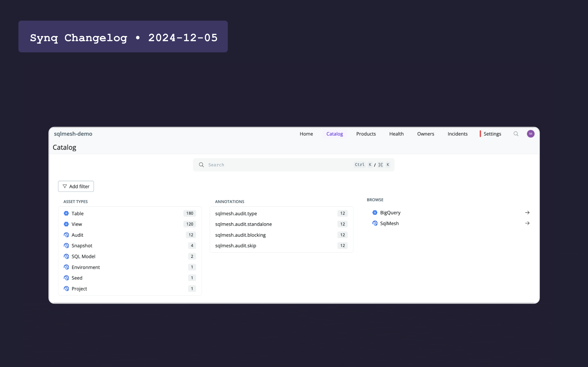Image resolution: width=588 pixels, height=367 pixels.
Task: Switch to the Health tab
Action: tap(396, 134)
